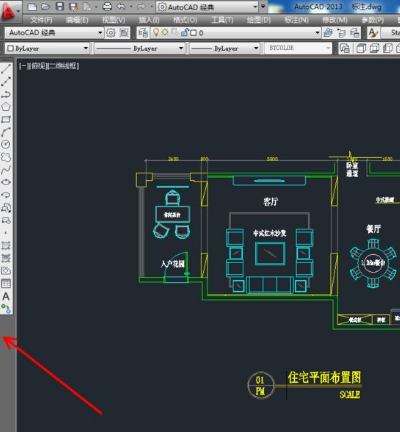Select the Polygon drawing tool
This screenshot has width=400, height=432.
point(6,107)
